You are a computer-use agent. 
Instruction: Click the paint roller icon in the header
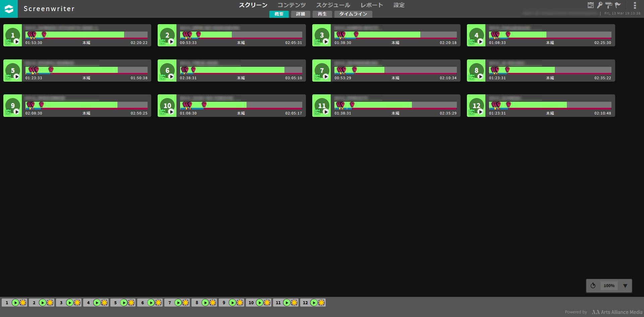coord(609,5)
